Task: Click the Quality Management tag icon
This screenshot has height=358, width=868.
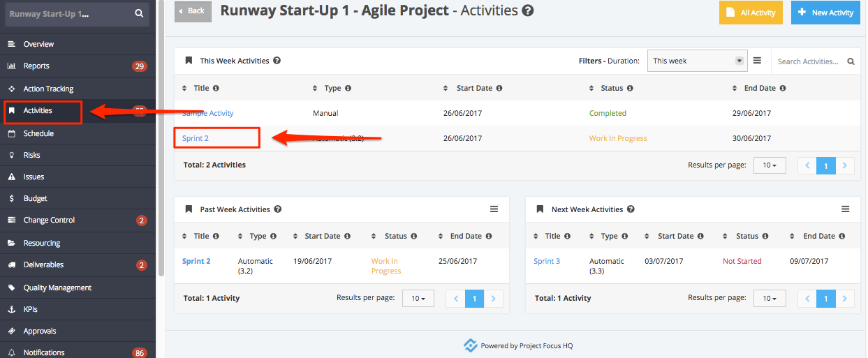Action: pos(11,288)
